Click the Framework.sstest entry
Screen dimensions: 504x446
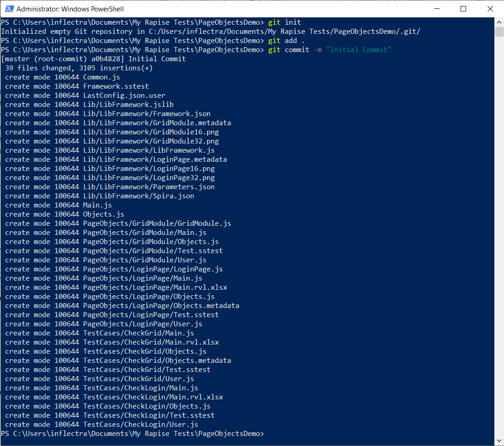point(116,86)
